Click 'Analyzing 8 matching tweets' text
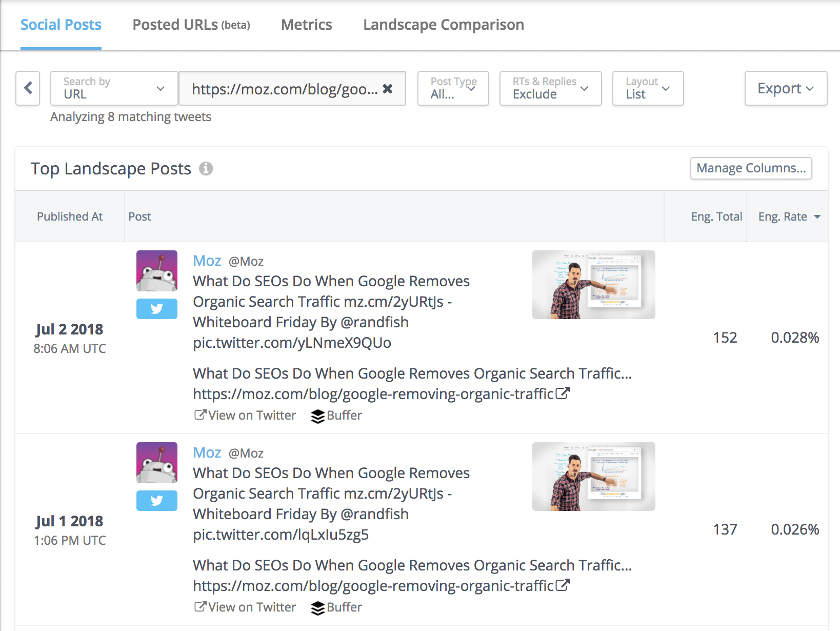This screenshot has width=840, height=631. point(131,117)
